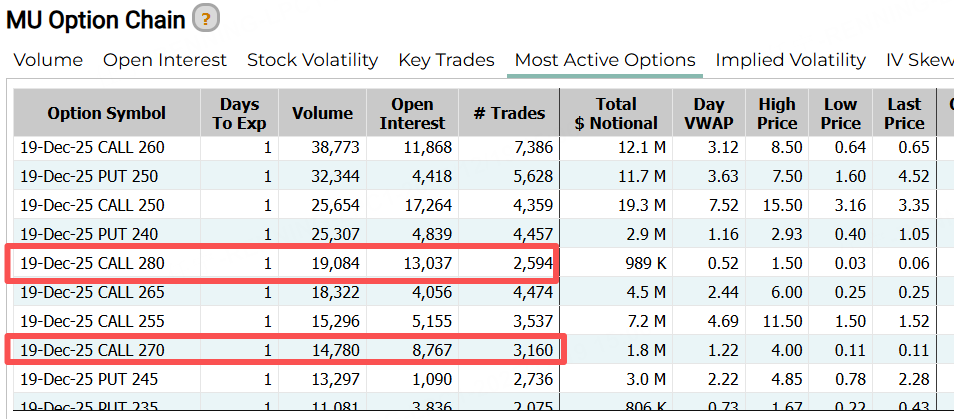Sort by Option Symbol column header
The width and height of the screenshot is (954, 419).
click(106, 113)
